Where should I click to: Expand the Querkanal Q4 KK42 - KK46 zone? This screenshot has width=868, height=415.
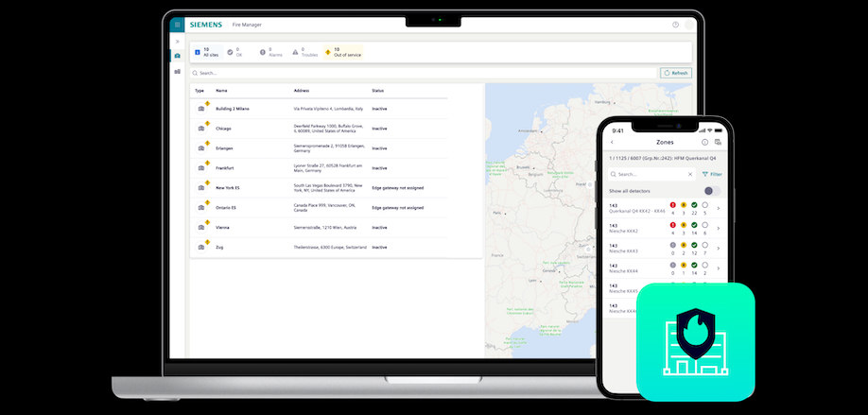(718, 208)
